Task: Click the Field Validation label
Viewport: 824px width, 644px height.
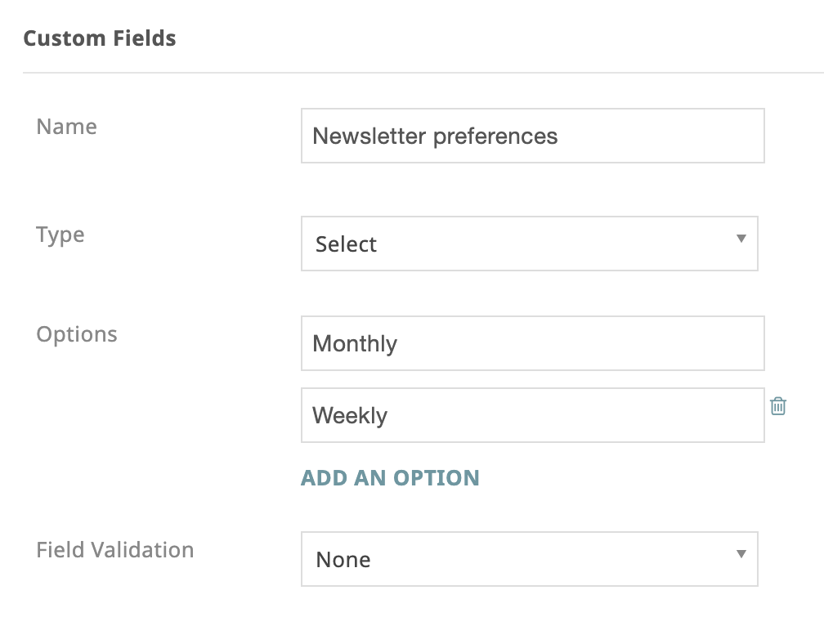Action: click(115, 550)
